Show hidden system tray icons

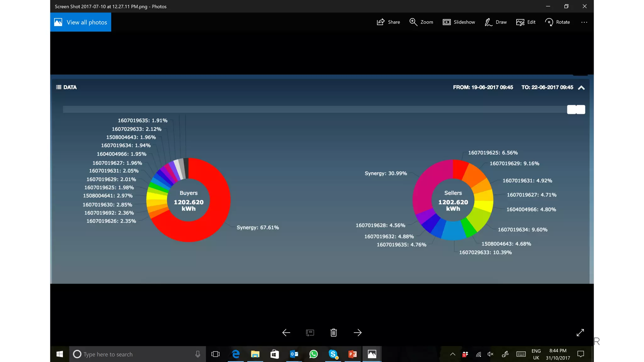[x=452, y=354]
